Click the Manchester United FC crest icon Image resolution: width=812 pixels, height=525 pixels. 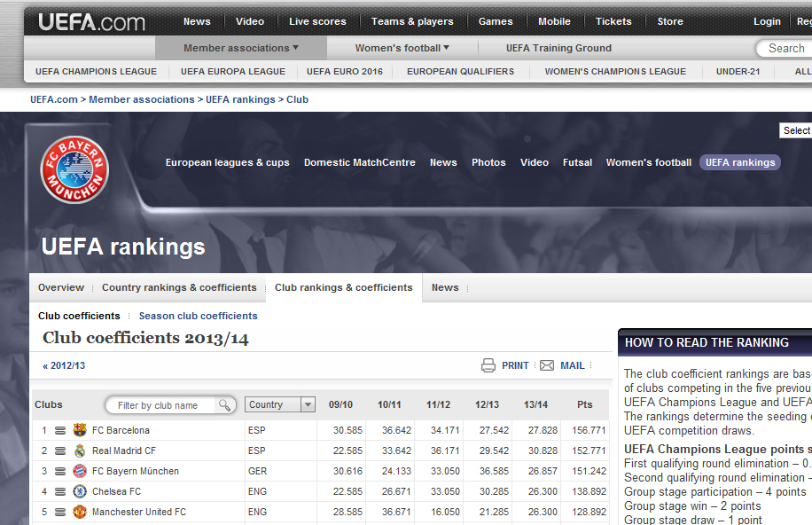pos(80,512)
